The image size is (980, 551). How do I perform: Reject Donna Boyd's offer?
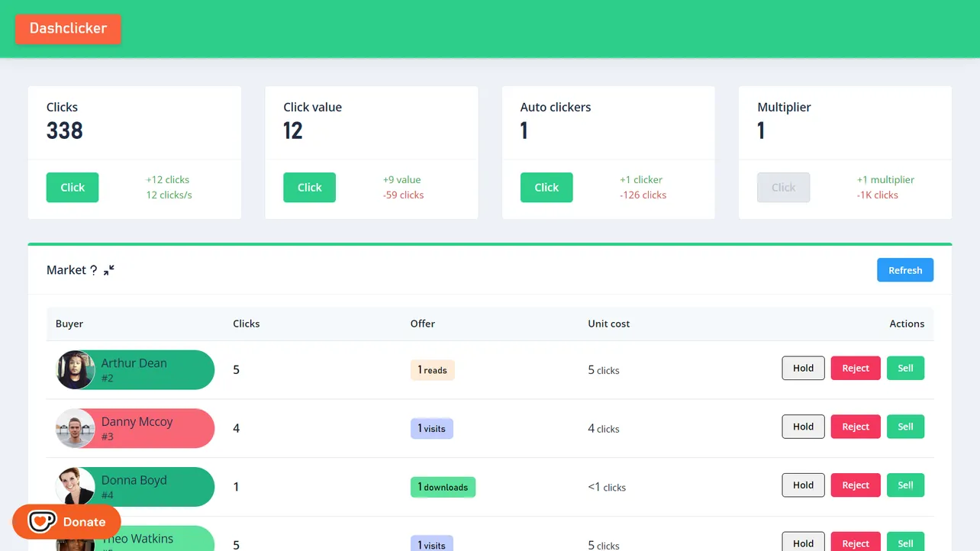[x=856, y=485]
